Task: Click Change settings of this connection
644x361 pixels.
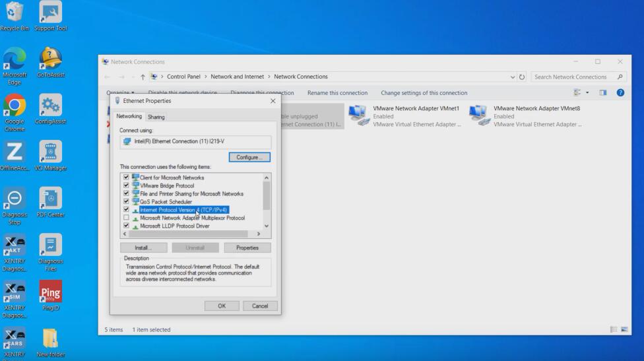Action: click(x=424, y=93)
